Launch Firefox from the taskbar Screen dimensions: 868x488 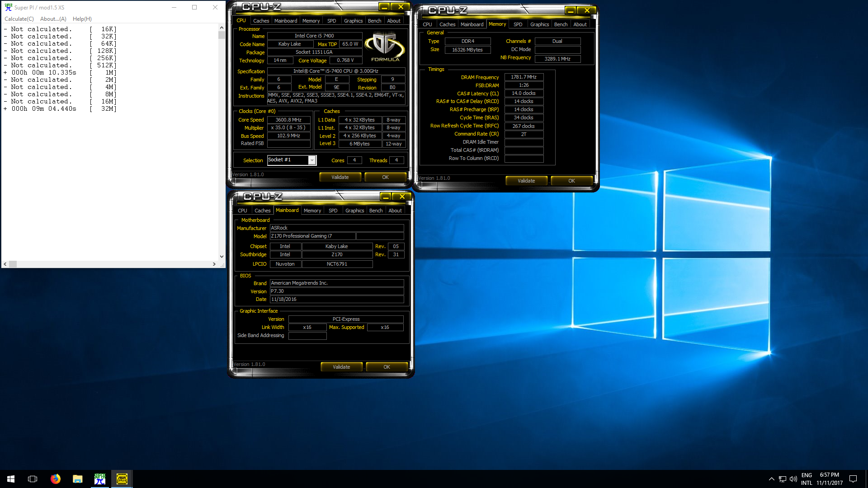55,479
